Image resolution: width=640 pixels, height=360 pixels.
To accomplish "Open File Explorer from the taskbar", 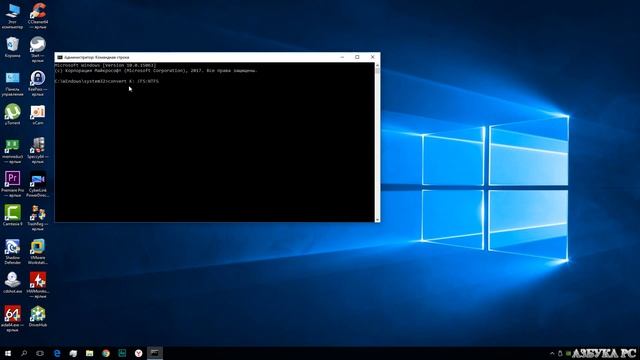I will pos(89,353).
